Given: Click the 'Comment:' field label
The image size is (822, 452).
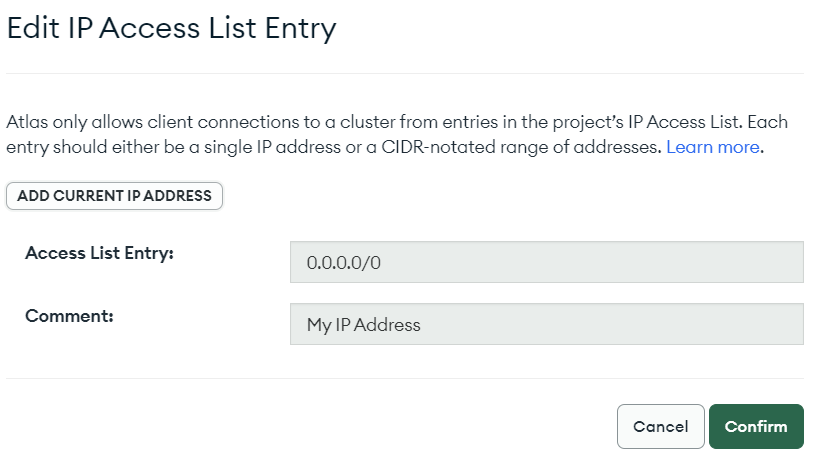Looking at the screenshot, I should click(x=69, y=316).
